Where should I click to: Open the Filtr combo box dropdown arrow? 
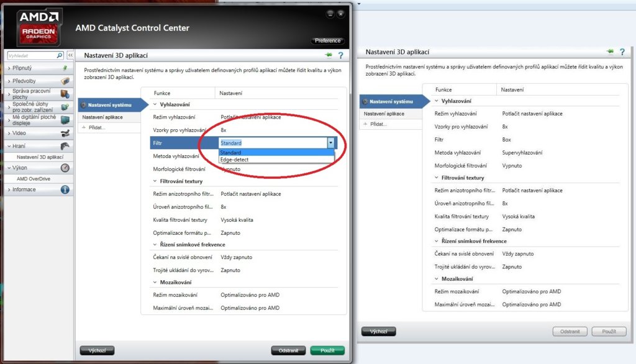point(331,143)
